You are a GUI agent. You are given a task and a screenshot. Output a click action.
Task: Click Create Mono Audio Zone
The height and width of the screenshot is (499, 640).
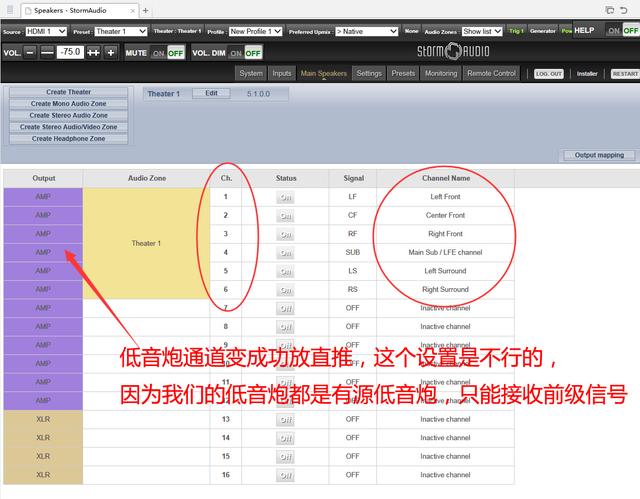(x=69, y=104)
